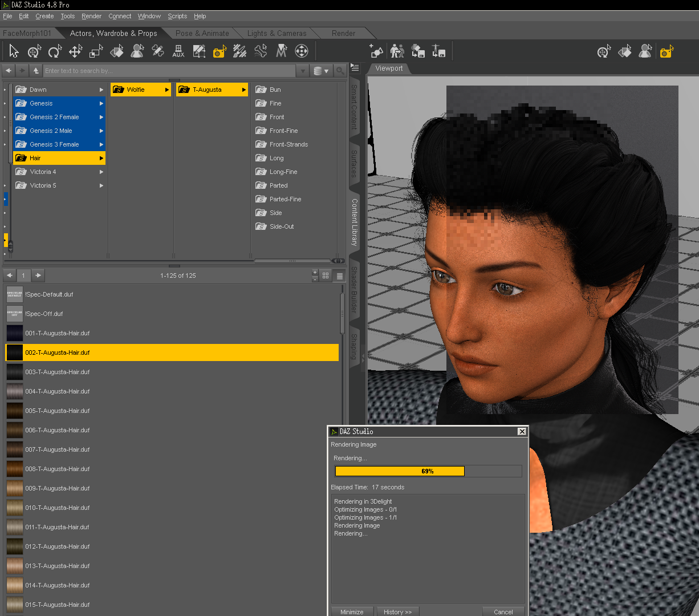Open the database filter dropdown
Viewport: 699px width, 616px height.
(x=321, y=71)
